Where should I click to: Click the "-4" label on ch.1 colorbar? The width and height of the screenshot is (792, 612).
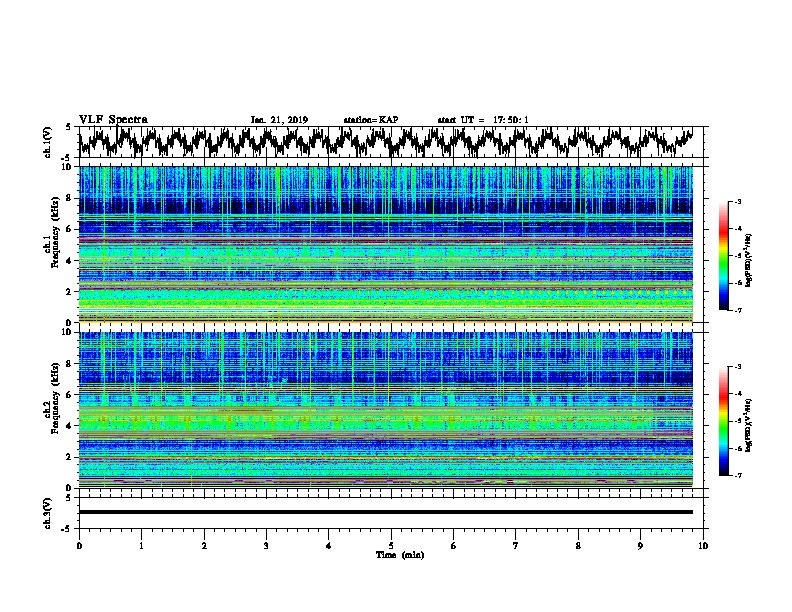[737, 229]
